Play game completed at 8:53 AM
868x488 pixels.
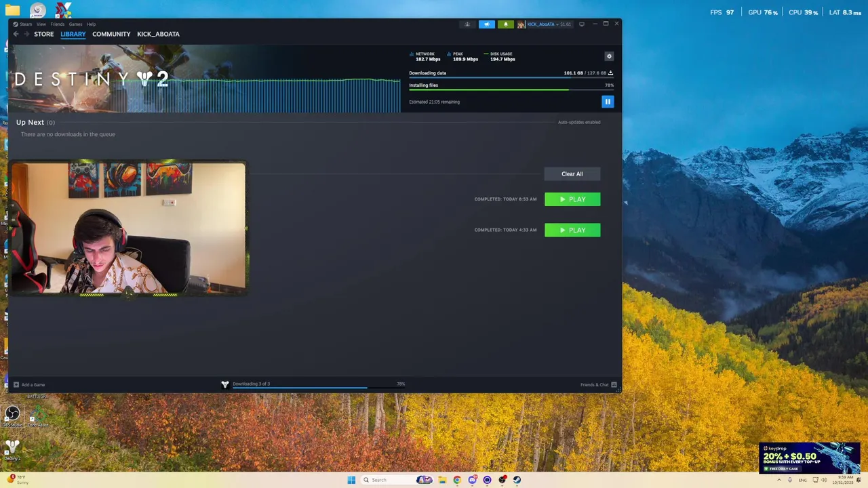(x=572, y=199)
